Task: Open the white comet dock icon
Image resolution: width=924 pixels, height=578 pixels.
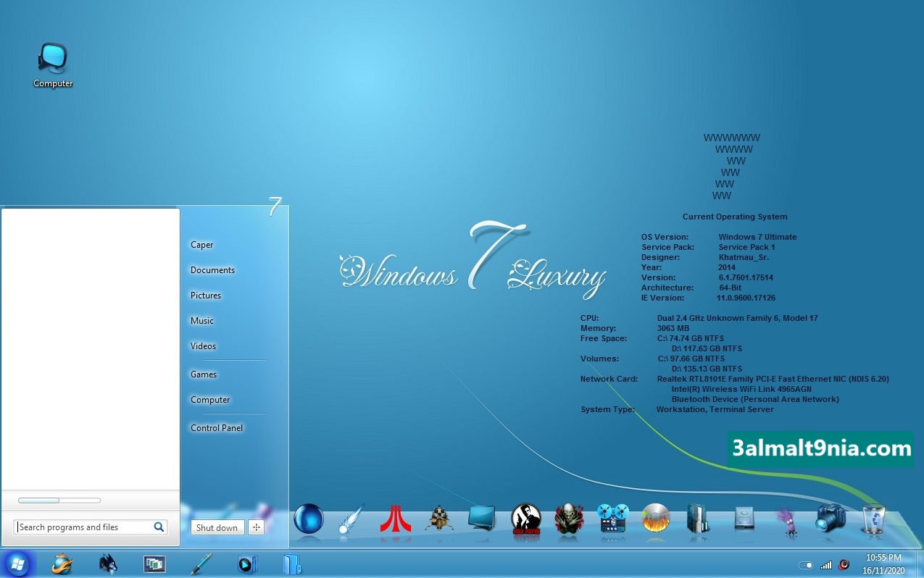Action: pyautogui.click(x=351, y=519)
